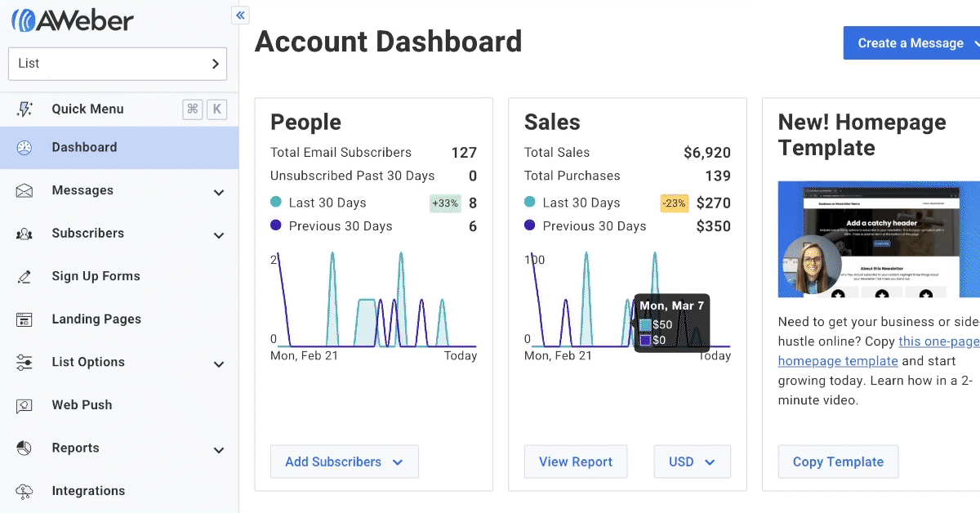Click the Integrations cloud icon
This screenshot has width=980, height=513.
24,492
